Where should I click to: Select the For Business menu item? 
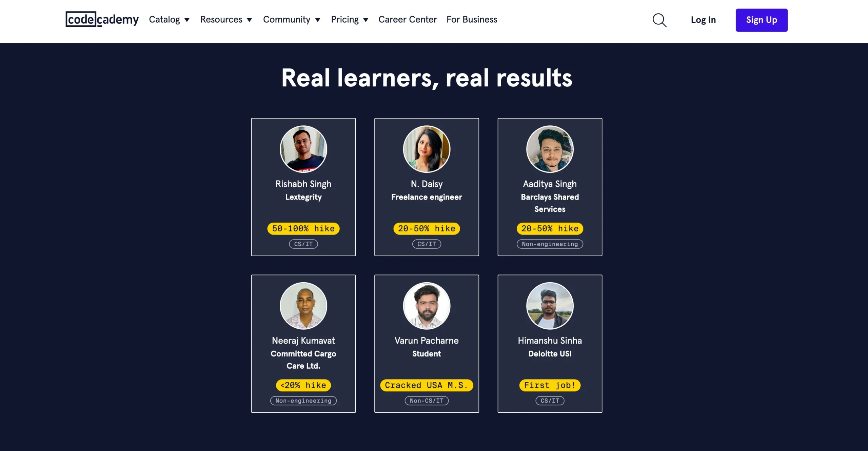coord(472,20)
